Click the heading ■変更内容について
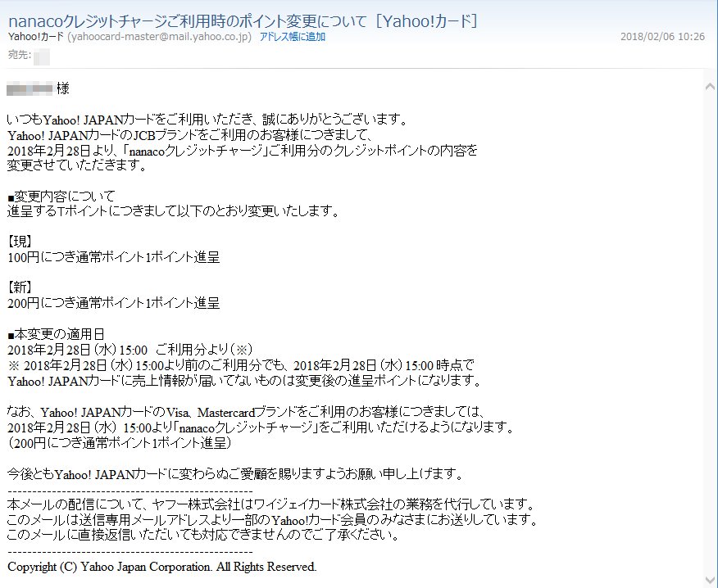This screenshot has height=588, width=718. point(61,197)
